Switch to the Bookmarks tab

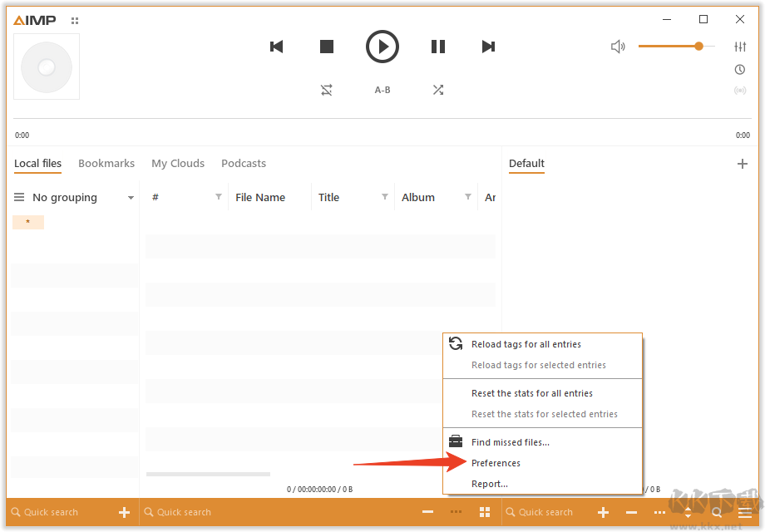106,164
